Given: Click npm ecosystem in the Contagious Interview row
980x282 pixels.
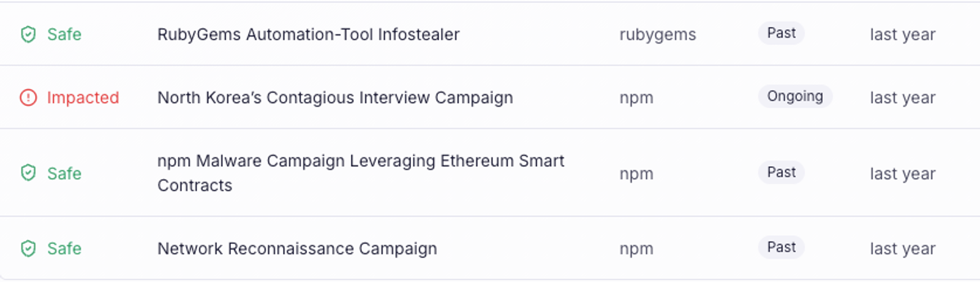Looking at the screenshot, I should coord(636,98).
